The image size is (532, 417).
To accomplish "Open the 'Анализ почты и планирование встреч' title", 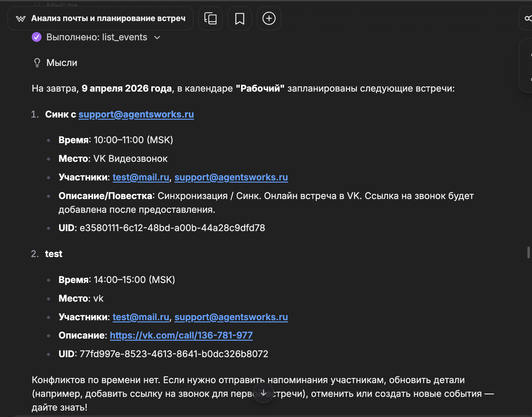I will [108, 19].
